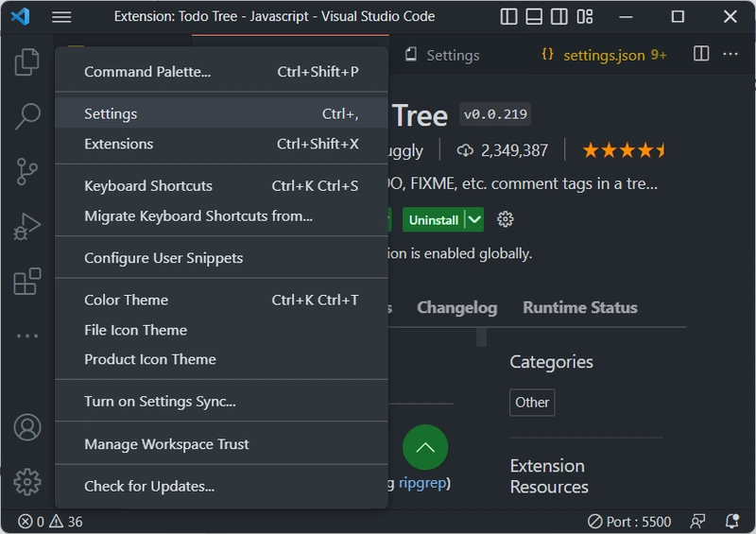Image resolution: width=756 pixels, height=534 pixels.
Task: Click Port : 5500 Live Server status
Action: coord(629,522)
